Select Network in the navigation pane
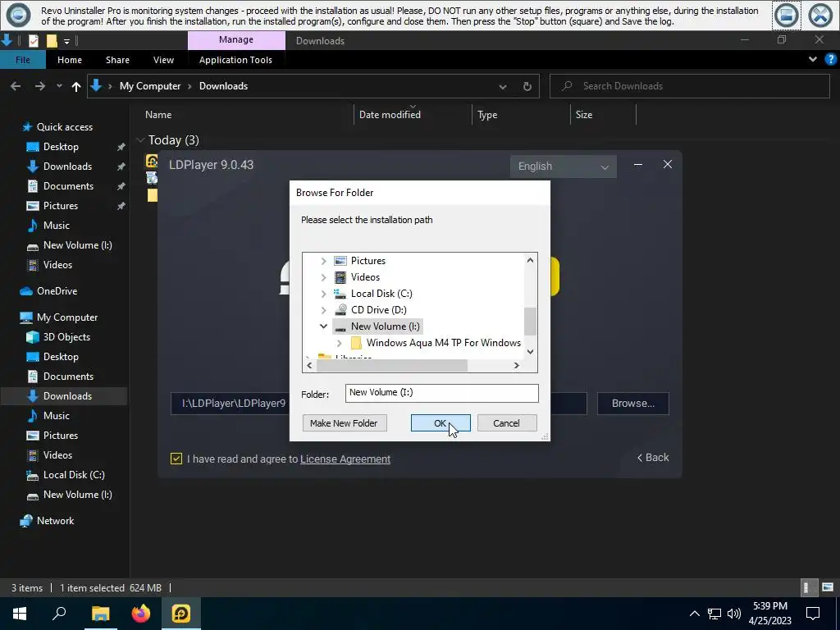This screenshot has height=630, width=840. point(55,521)
